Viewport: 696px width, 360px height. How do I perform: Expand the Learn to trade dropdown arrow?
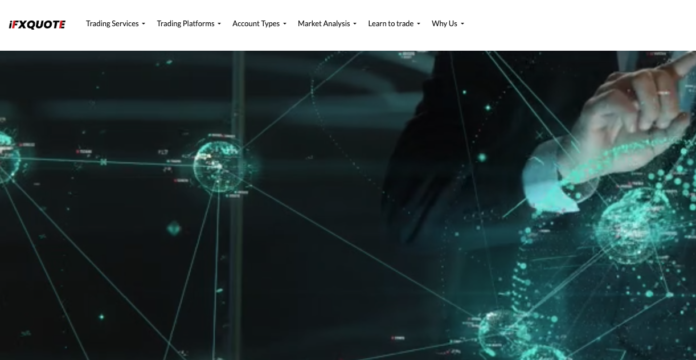click(418, 24)
